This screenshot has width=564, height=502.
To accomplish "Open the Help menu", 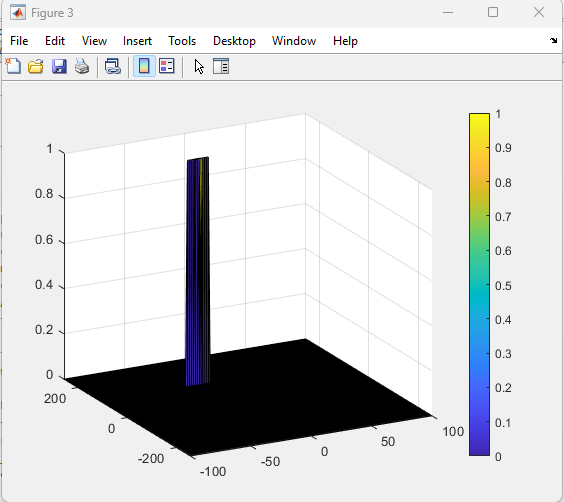I will (345, 41).
